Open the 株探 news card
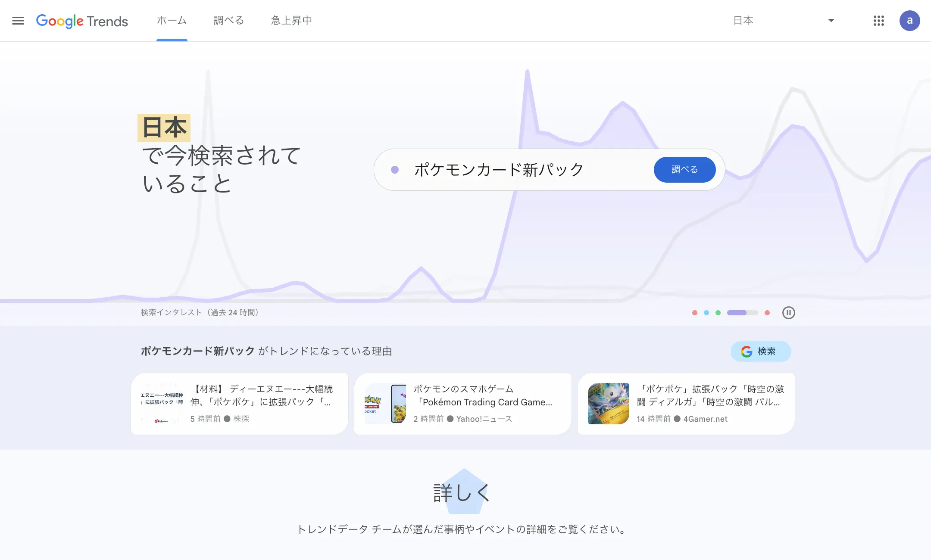The width and height of the screenshot is (931, 560). [x=240, y=404]
